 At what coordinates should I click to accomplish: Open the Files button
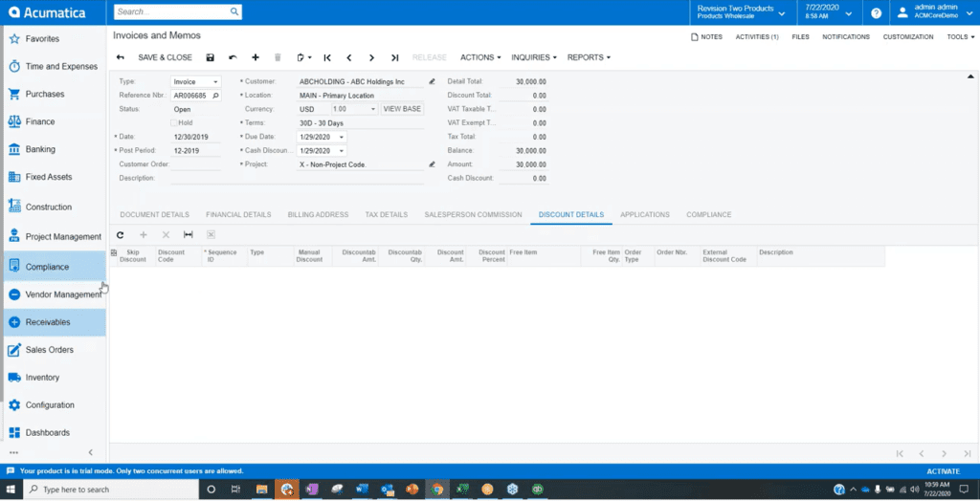coord(800,37)
